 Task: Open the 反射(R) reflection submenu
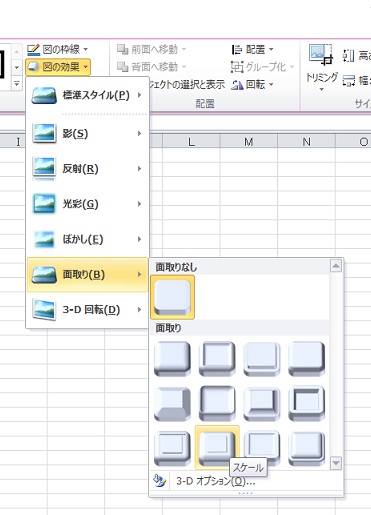click(x=87, y=169)
